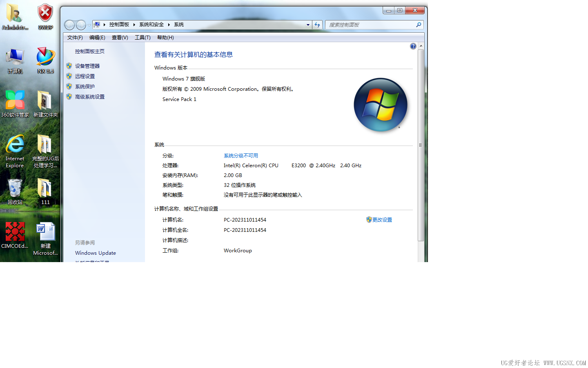This screenshot has width=588, height=368.
Task: Click the text Service Pack 1
Action: click(x=179, y=99)
